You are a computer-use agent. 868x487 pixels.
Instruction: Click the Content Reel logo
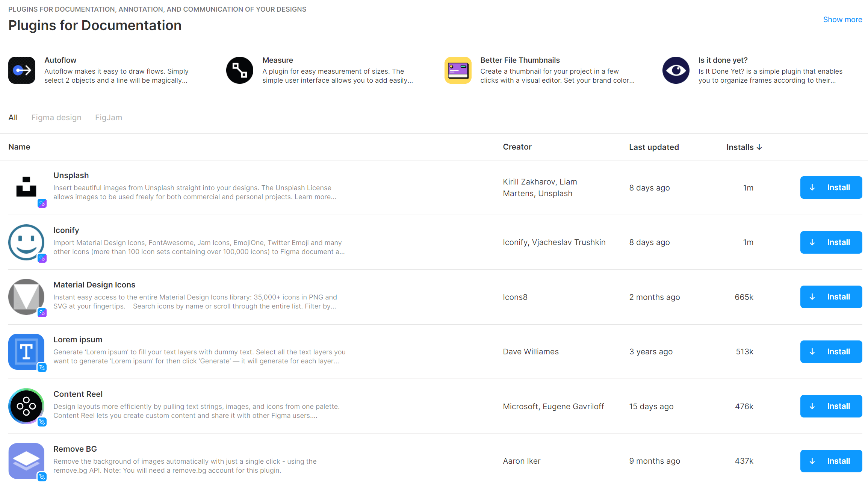click(26, 406)
